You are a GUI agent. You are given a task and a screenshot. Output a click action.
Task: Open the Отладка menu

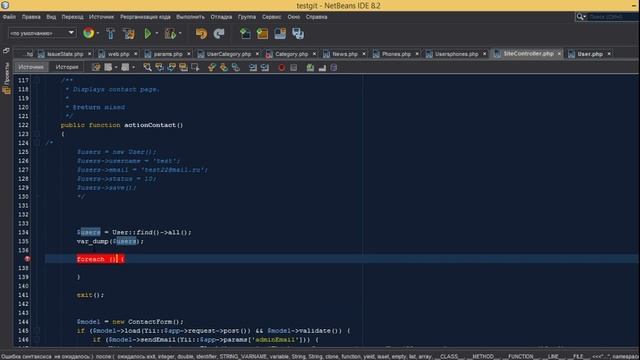point(221,17)
